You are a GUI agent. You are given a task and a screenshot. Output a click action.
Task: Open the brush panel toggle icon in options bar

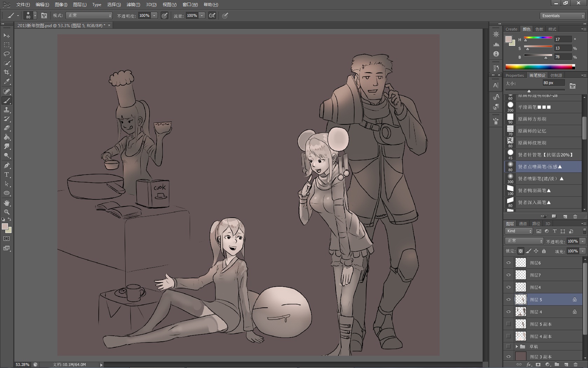[44, 15]
